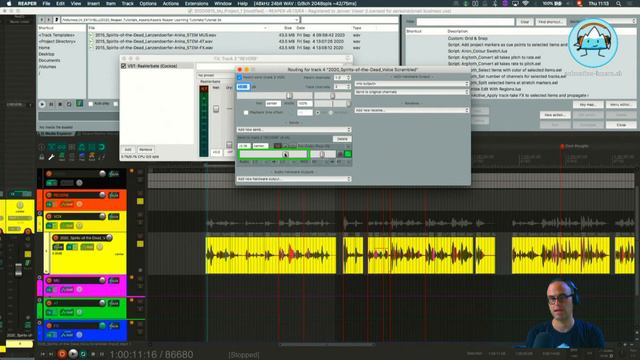640x360 pixels.
Task: Toggle the lock icon in main toolbar
Action: pyautogui.click(x=42, y=157)
